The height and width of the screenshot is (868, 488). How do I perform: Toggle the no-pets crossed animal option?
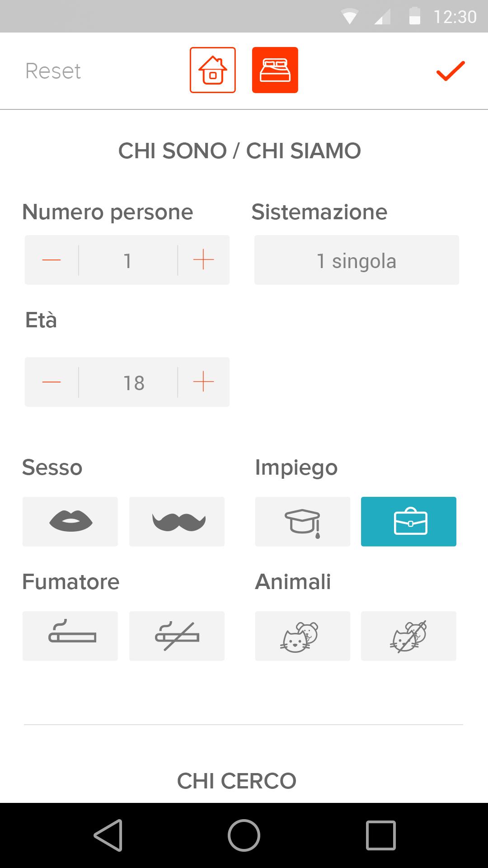(x=408, y=636)
